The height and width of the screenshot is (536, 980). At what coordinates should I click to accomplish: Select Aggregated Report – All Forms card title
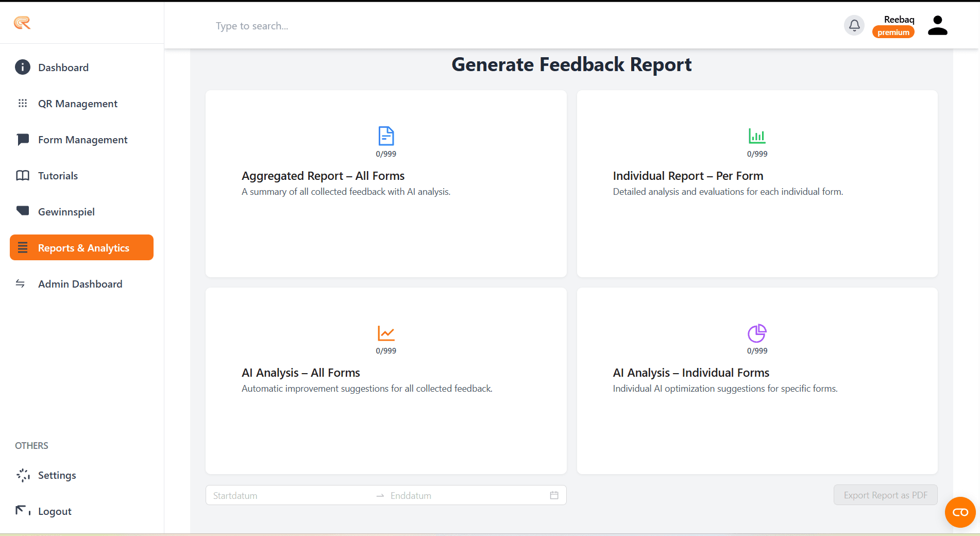(323, 176)
